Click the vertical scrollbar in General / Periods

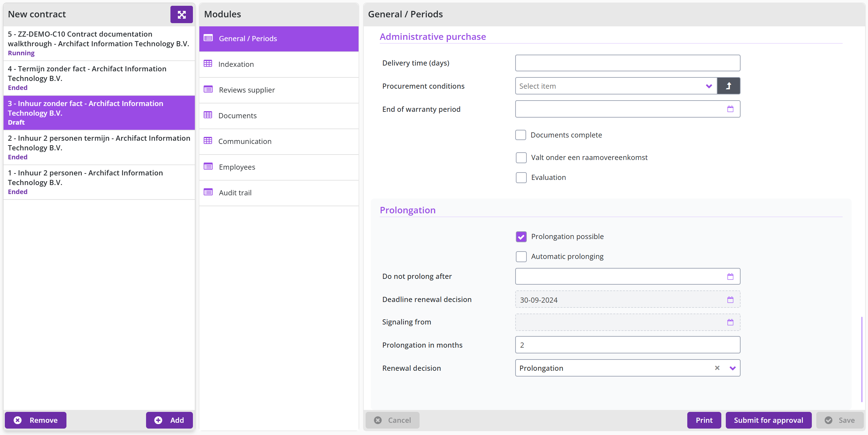[862, 359]
